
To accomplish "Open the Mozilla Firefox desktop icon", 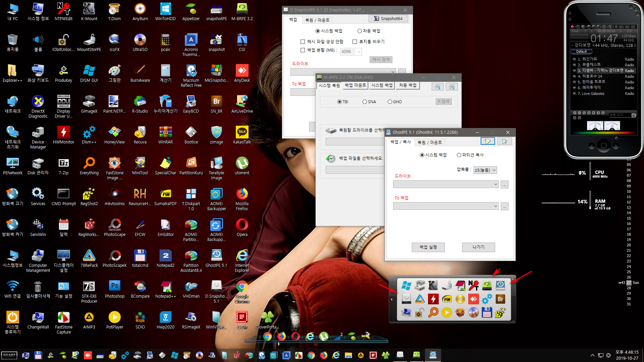I will click(x=242, y=199).
